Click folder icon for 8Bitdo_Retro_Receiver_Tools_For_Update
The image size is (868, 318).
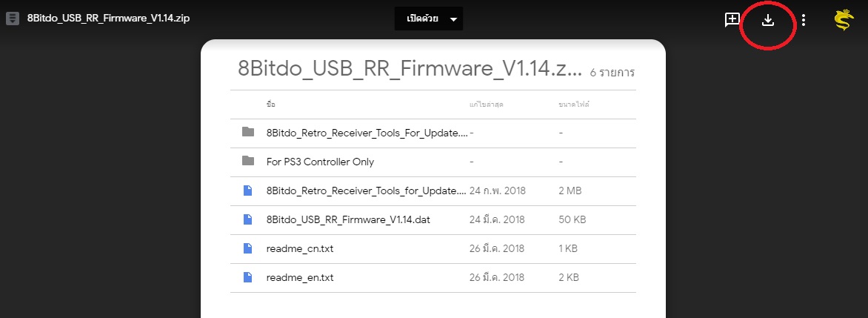point(248,133)
